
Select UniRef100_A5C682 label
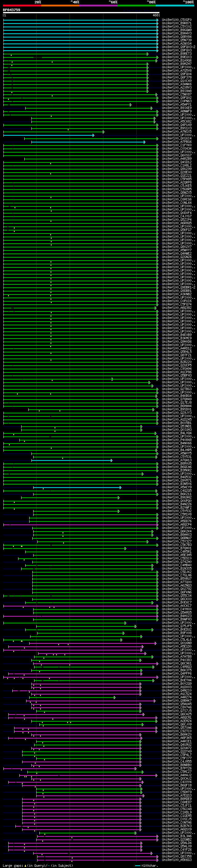click(177, 121)
